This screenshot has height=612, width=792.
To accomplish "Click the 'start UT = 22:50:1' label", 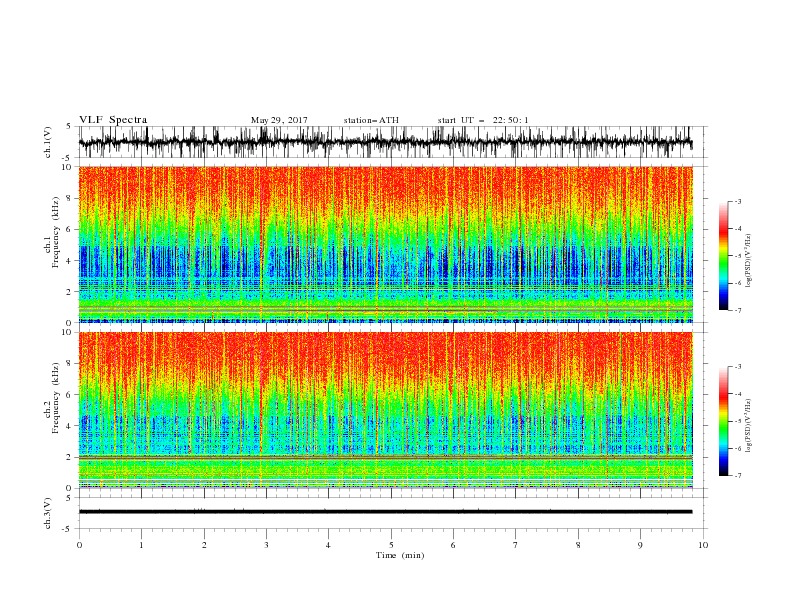I will [483, 120].
